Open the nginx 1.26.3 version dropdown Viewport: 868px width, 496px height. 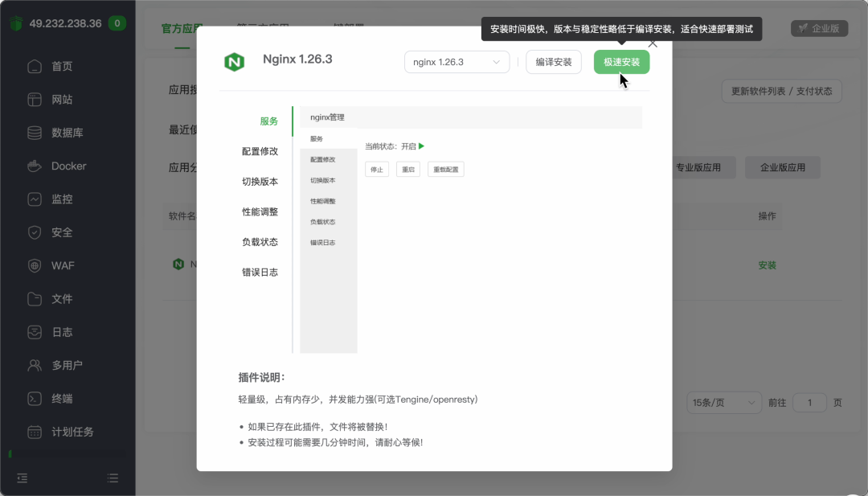coord(457,61)
